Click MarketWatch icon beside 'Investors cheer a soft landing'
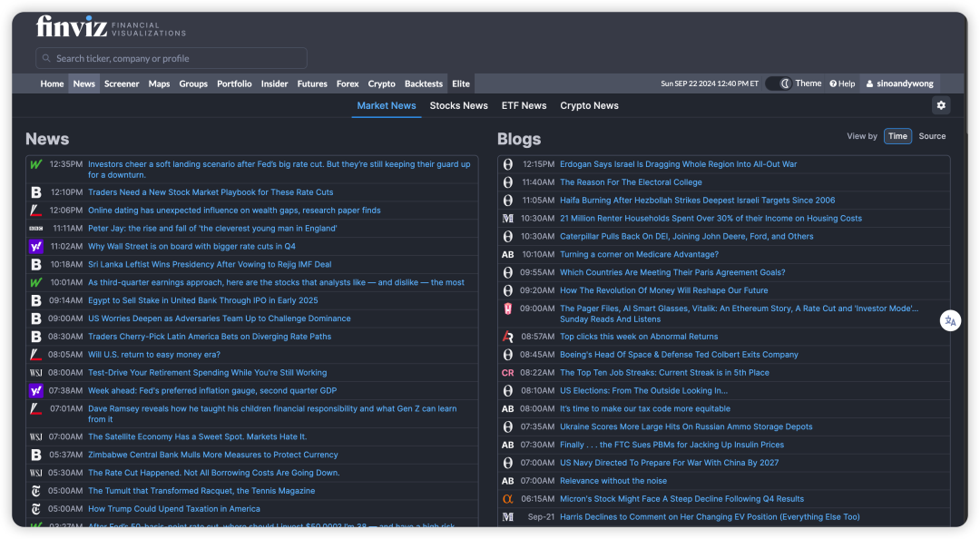980x539 pixels. point(36,164)
